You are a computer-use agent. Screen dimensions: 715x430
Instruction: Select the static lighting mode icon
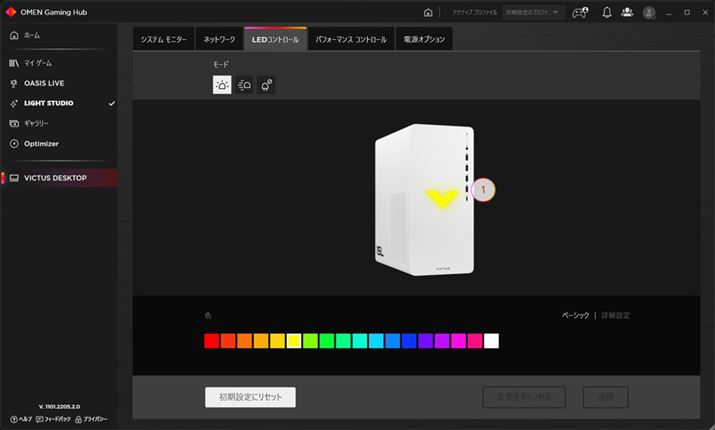[222, 86]
